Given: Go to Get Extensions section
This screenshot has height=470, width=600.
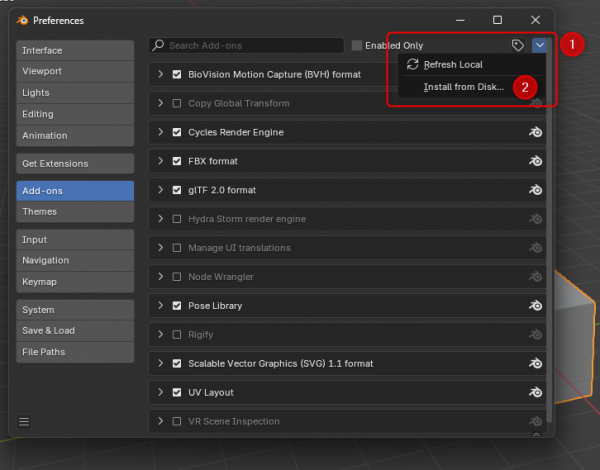Looking at the screenshot, I should 75,164.
